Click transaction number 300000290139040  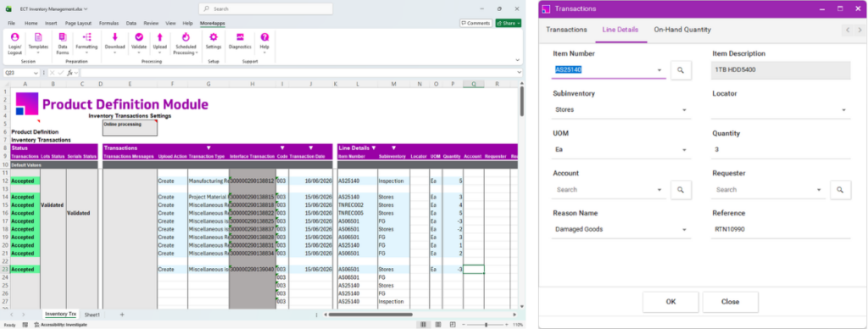click(252, 269)
